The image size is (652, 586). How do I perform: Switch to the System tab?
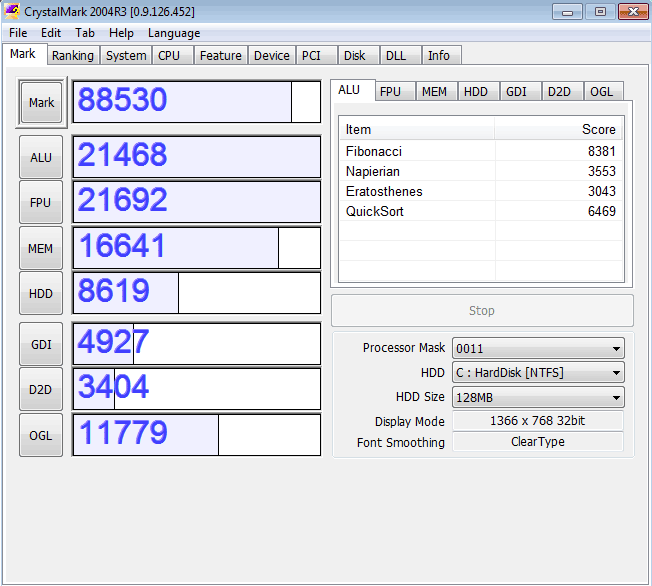pyautogui.click(x=126, y=56)
